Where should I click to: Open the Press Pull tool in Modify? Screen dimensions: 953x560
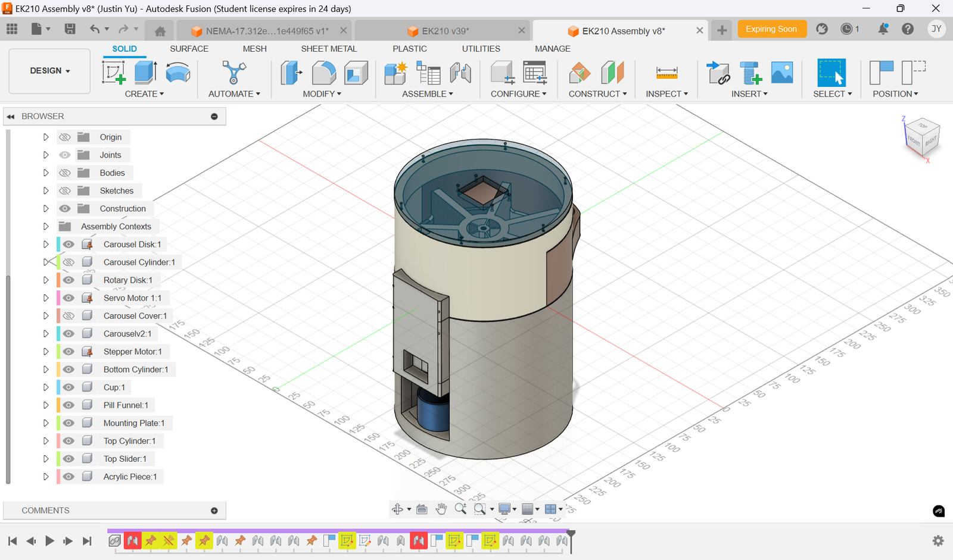(292, 72)
